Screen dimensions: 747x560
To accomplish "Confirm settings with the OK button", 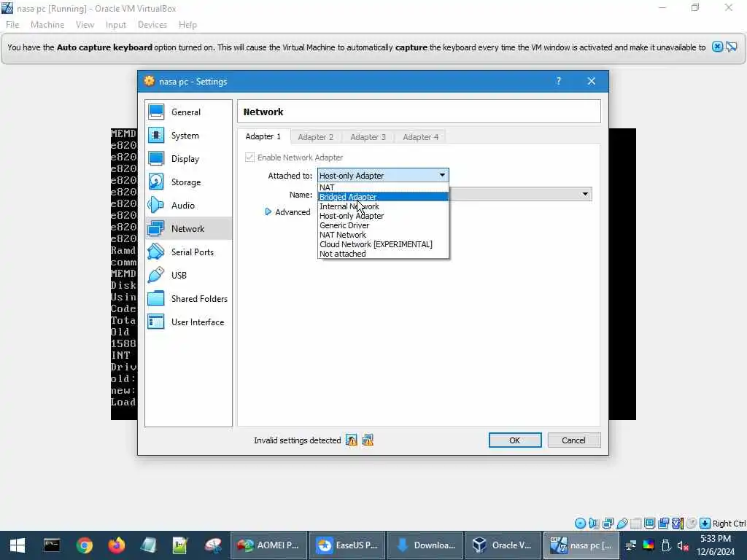I will 515,440.
